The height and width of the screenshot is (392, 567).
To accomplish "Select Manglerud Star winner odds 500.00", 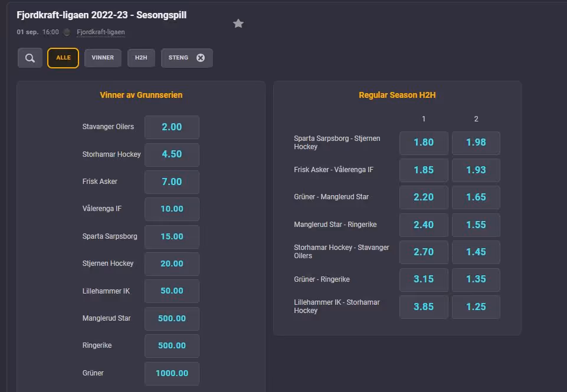I will pyautogui.click(x=172, y=319).
